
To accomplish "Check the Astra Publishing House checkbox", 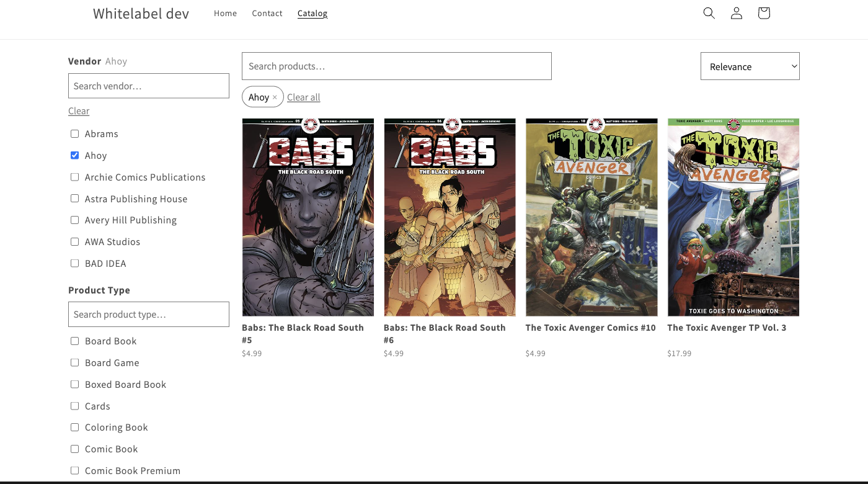I will (75, 199).
